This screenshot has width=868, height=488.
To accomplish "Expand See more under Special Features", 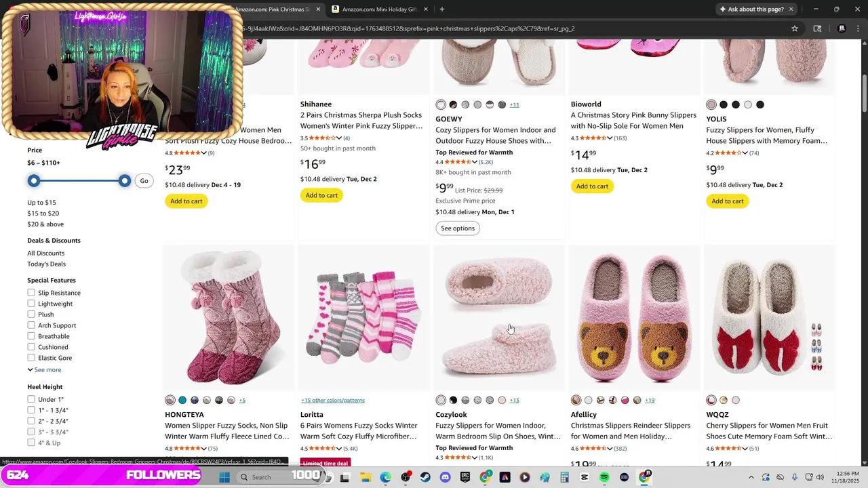I will [x=45, y=370].
